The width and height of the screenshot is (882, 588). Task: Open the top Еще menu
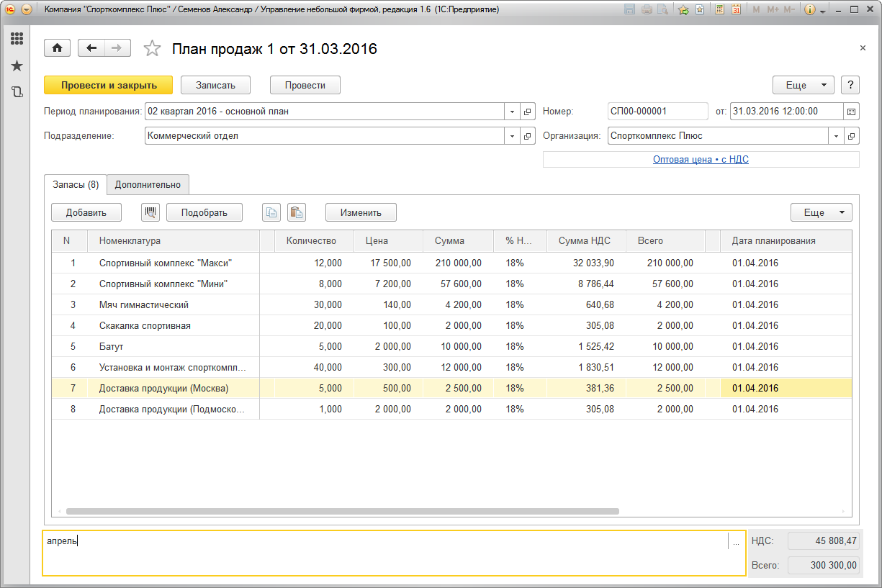[x=803, y=85]
